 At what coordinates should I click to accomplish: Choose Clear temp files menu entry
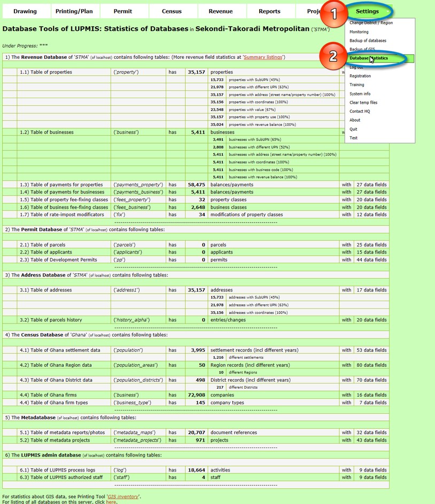pos(363,102)
